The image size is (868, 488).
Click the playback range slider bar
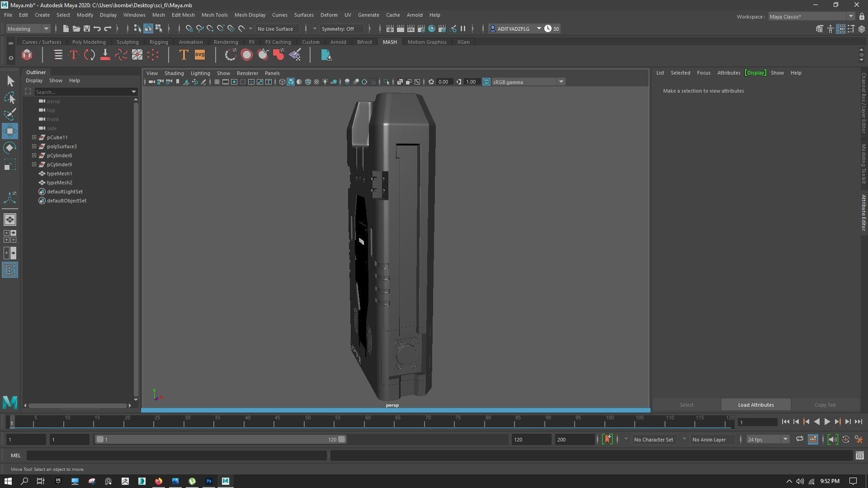221,439
